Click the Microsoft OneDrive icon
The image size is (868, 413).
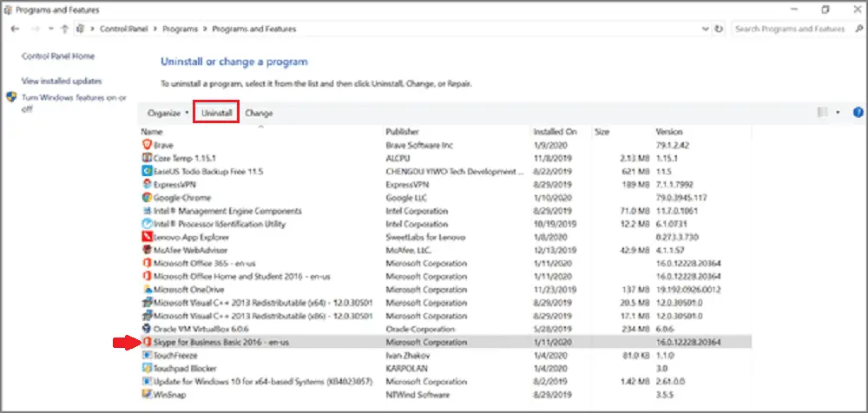[x=147, y=289]
